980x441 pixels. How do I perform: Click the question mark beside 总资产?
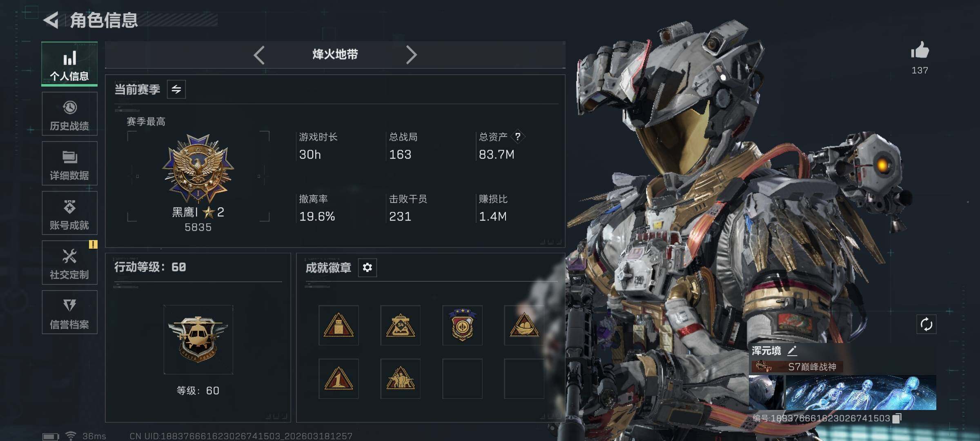click(x=518, y=136)
